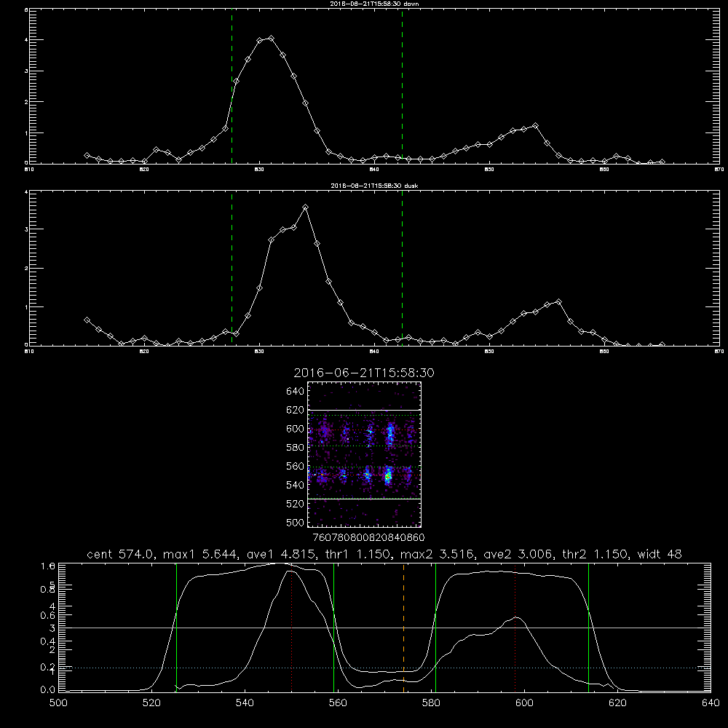Click the 850 tick label under dawn plot
This screenshot has height=728, width=728.
click(489, 170)
